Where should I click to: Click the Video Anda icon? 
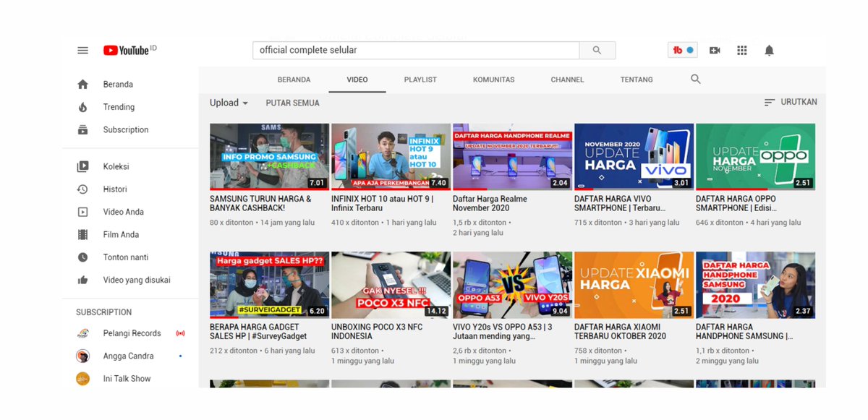coord(82,212)
